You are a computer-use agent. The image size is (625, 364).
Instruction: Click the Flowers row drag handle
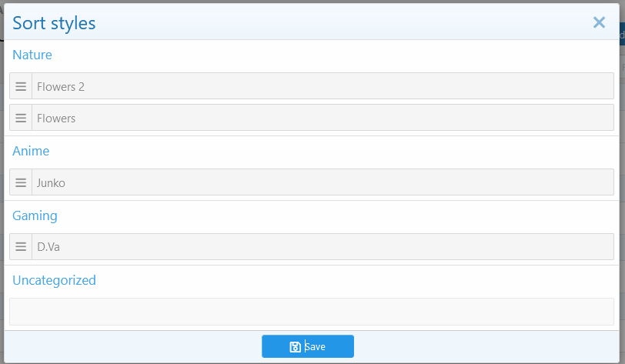[x=21, y=118]
